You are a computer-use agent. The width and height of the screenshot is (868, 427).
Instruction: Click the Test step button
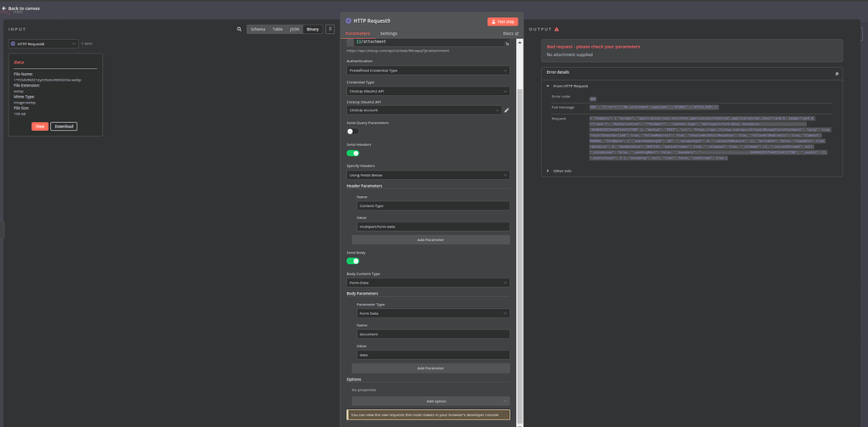[502, 21]
